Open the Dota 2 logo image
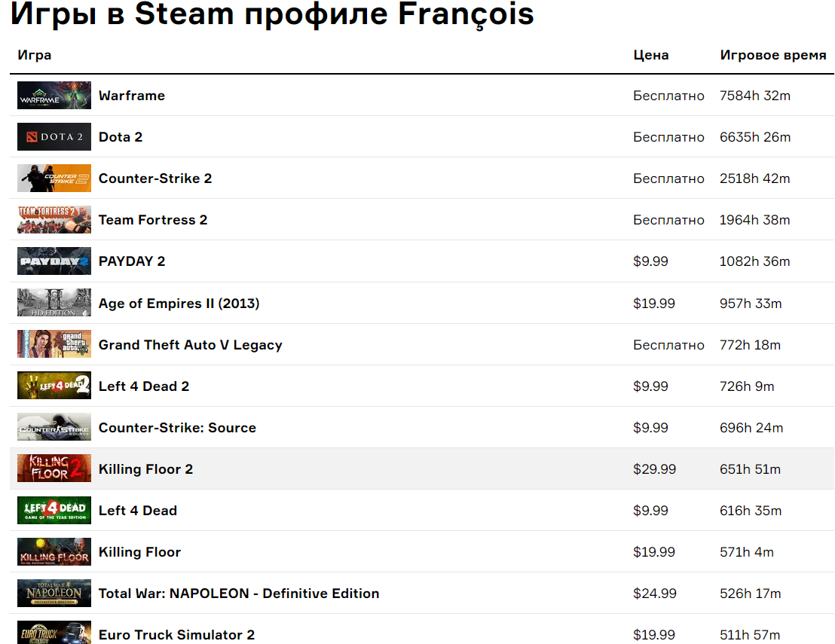Screen dimensions: 835x644 [x=54, y=137]
